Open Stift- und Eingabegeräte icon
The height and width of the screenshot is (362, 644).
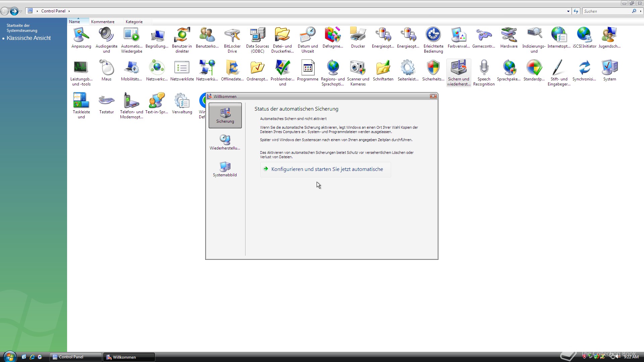(559, 73)
